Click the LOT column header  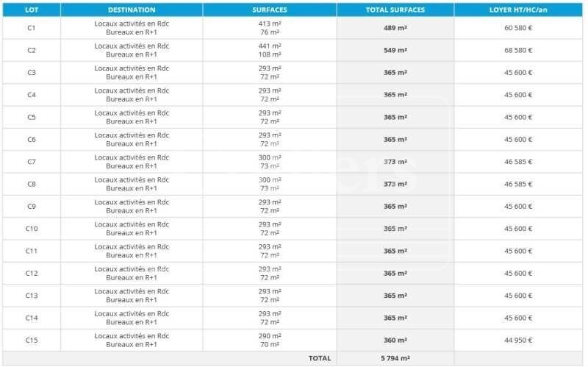[x=32, y=10]
